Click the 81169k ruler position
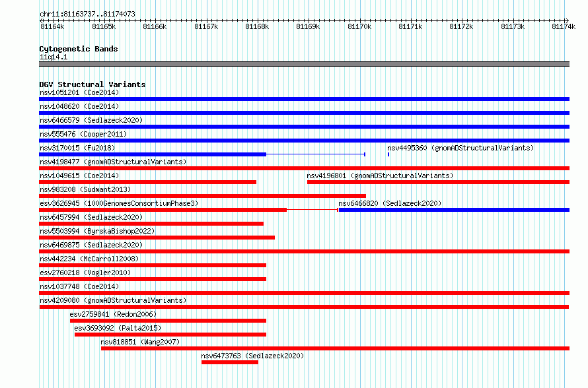588x388 pixels. tap(309, 26)
